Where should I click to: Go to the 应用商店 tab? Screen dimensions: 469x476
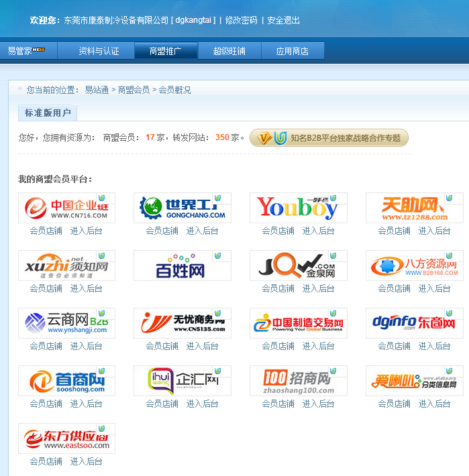[293, 51]
